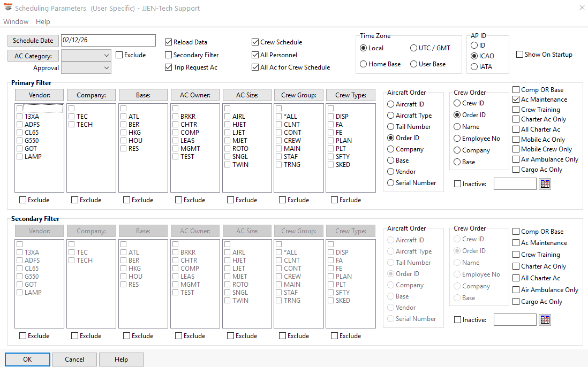Image resolution: width=588 pixels, height=367 pixels.
Task: Open the Window menu
Action: point(16,22)
